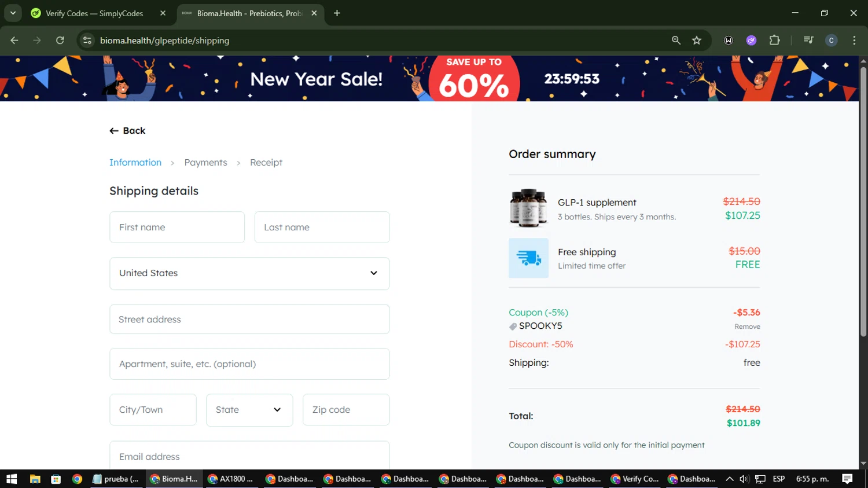
Task: Close the Bioma.Health browser tab
Action: [x=314, y=13]
